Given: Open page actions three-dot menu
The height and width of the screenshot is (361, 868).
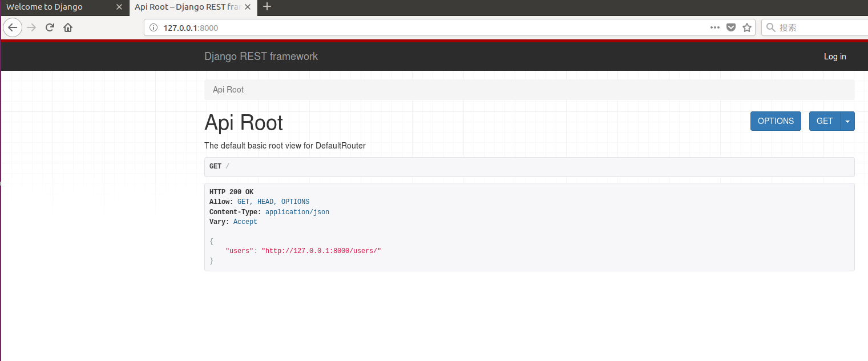Looking at the screenshot, I should pyautogui.click(x=715, y=27).
